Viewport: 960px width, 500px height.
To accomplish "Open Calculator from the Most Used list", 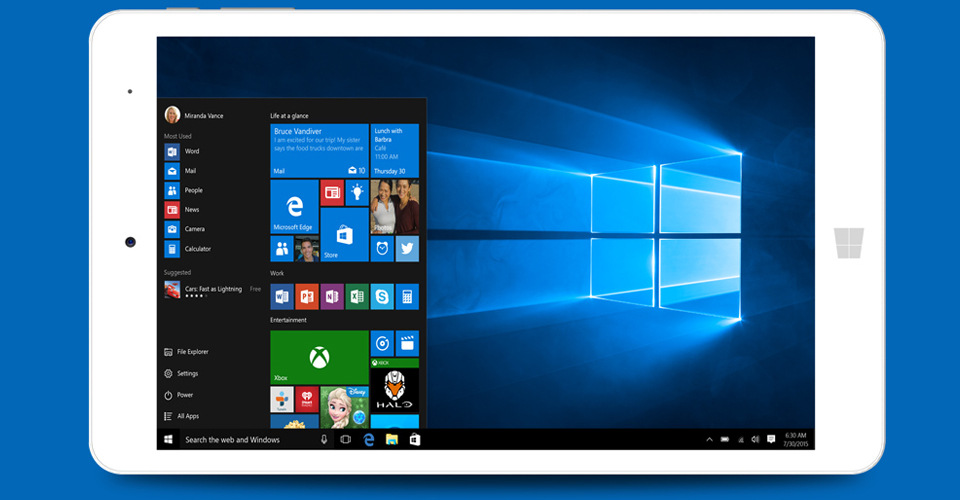I will 187,249.
